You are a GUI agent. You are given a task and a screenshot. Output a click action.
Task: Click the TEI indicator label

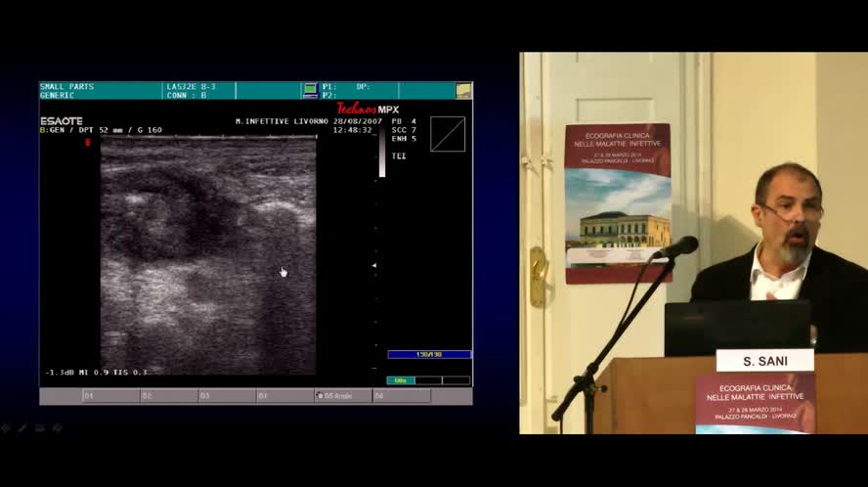click(x=399, y=156)
